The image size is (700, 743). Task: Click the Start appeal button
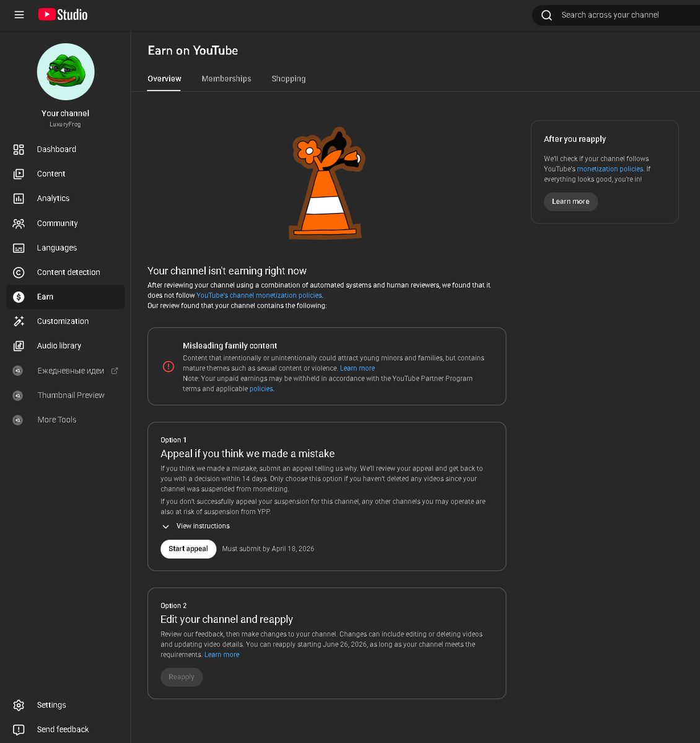pos(188,549)
